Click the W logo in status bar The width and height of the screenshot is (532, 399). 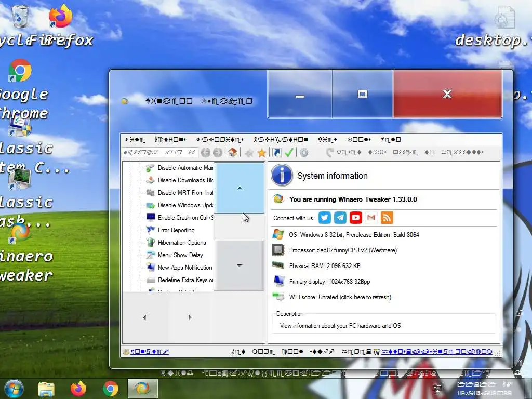click(x=376, y=352)
